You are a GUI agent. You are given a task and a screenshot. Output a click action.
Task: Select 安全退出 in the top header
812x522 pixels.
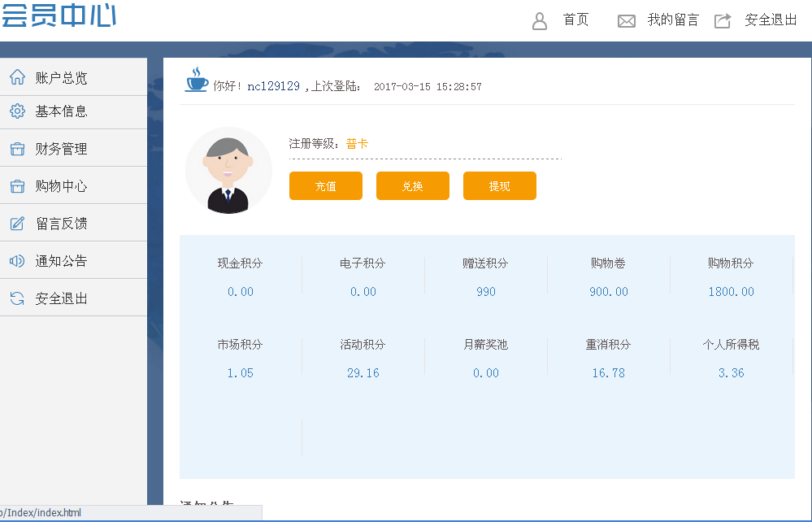pos(771,20)
